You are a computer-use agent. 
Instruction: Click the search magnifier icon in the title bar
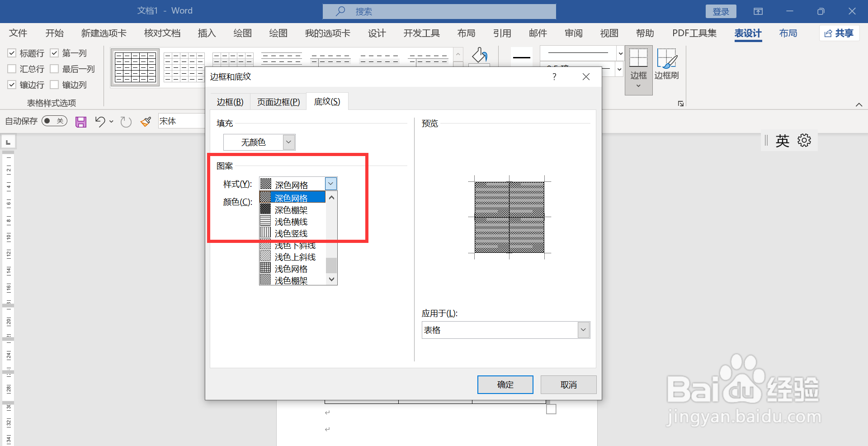340,11
